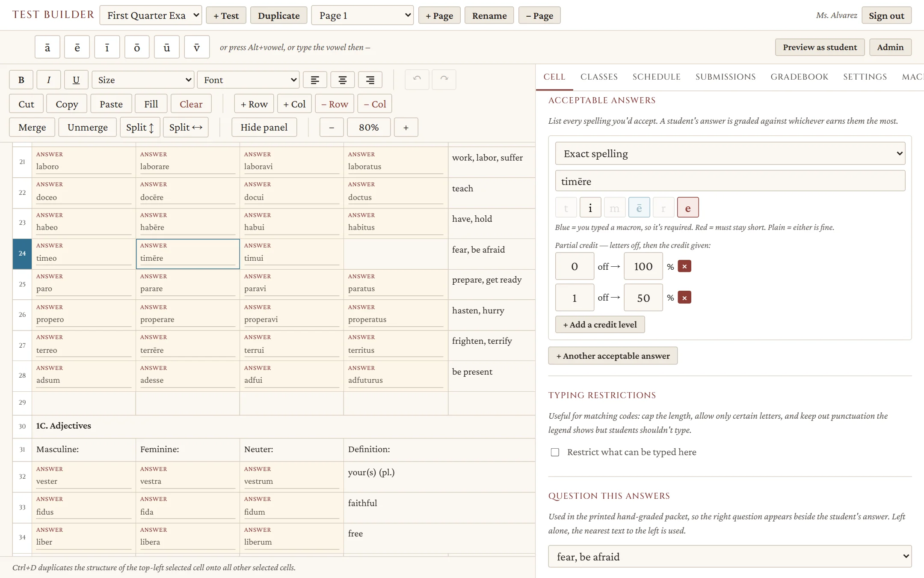Open the Page 1 dropdown

coord(362,15)
